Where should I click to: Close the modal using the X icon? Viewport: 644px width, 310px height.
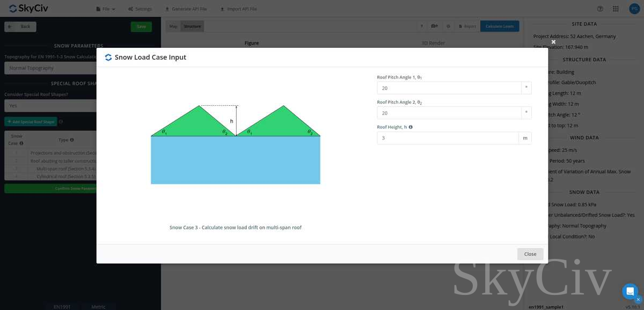[553, 41]
